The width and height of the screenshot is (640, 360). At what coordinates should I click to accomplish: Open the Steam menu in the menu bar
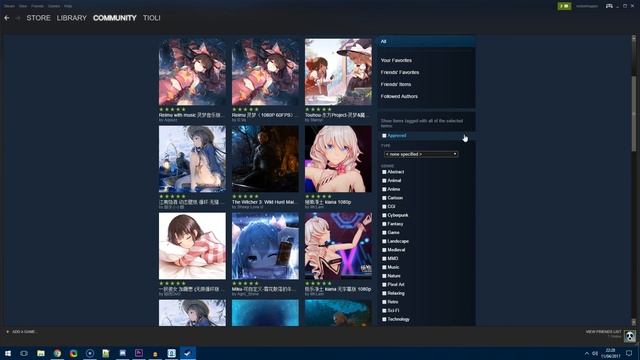[x=9, y=6]
